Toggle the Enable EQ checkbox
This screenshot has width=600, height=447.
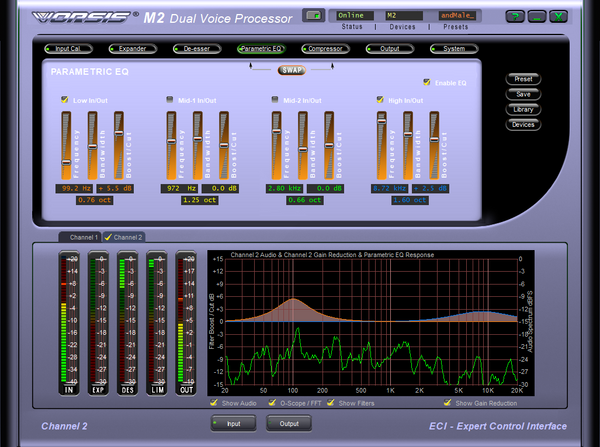coord(427,82)
